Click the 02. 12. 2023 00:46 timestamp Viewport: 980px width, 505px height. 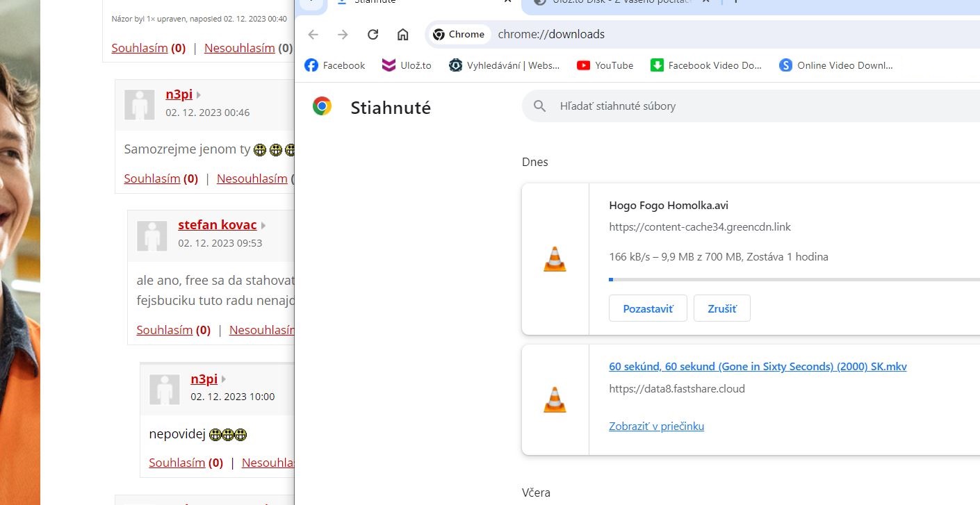pyautogui.click(x=207, y=113)
